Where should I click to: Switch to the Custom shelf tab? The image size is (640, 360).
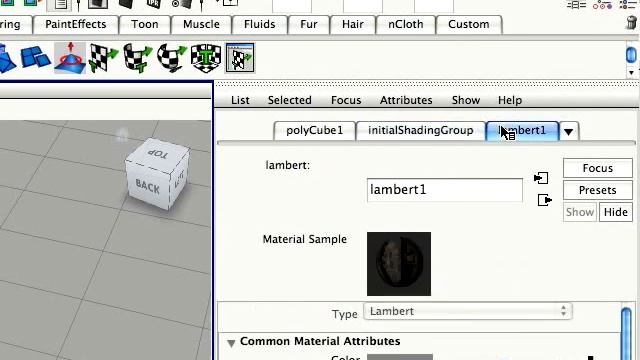tap(469, 24)
